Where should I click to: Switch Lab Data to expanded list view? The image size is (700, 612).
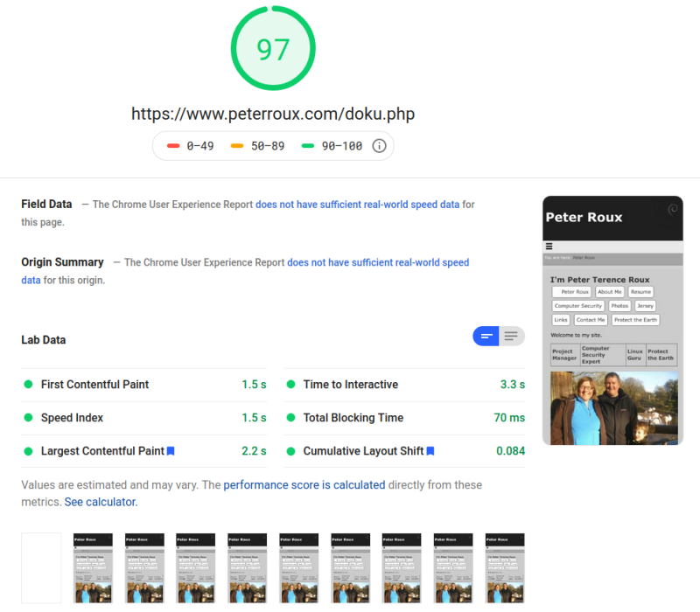pos(512,336)
